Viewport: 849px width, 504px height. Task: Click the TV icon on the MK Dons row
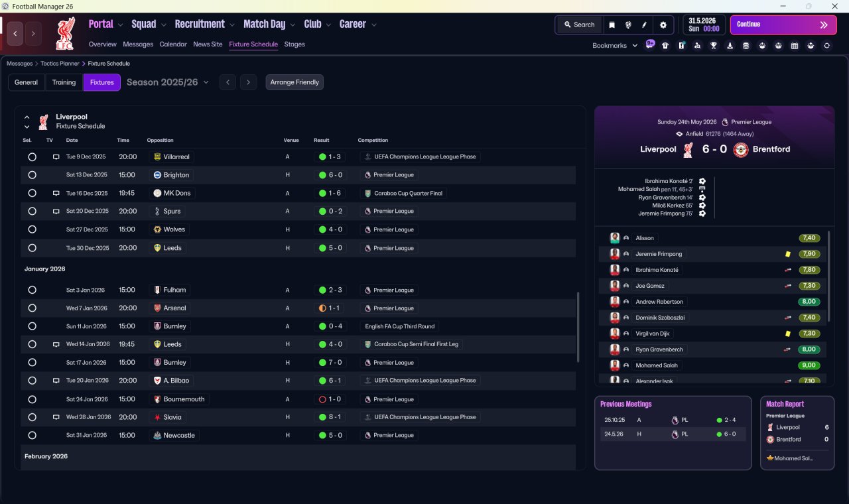[56, 193]
